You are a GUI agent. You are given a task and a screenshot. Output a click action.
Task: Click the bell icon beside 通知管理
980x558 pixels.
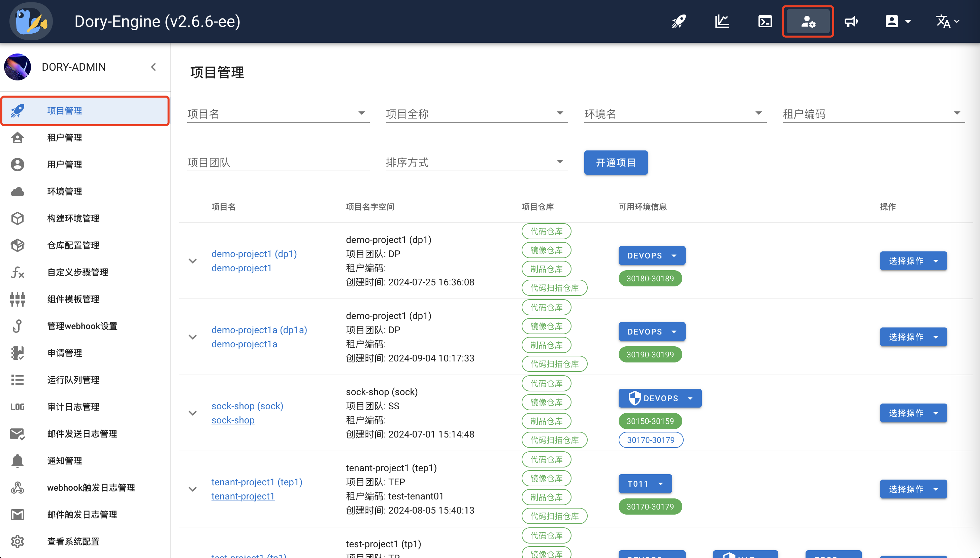17,461
